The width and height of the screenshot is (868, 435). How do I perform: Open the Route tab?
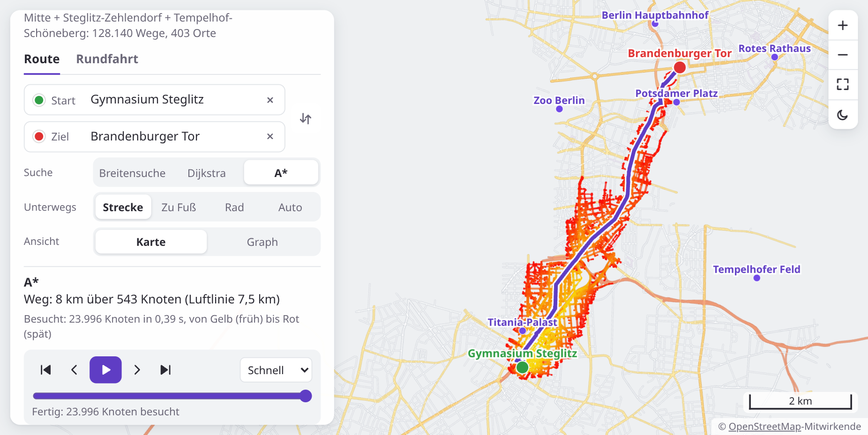(42, 59)
